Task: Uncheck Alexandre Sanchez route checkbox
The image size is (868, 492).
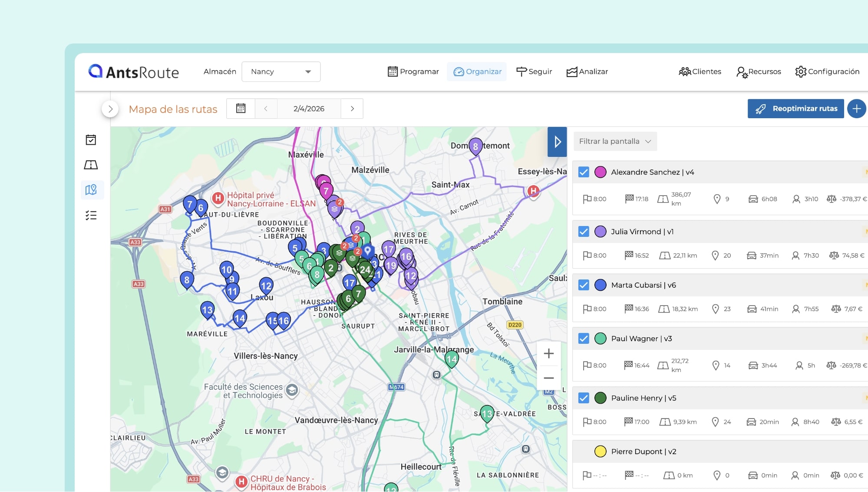Action: coord(584,172)
